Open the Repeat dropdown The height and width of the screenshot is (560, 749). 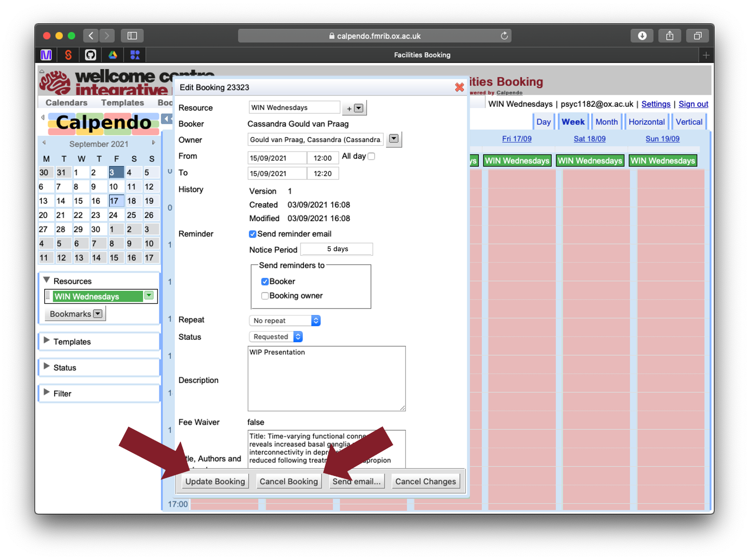285,321
